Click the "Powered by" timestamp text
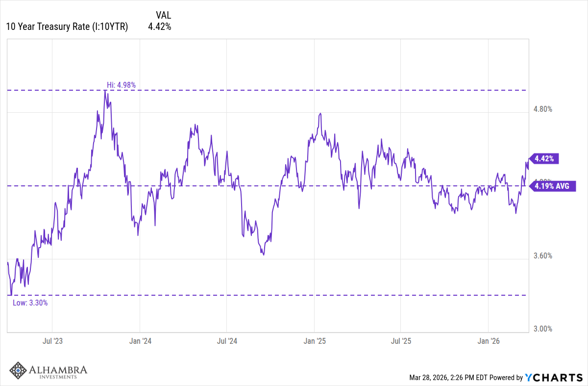Image resolution: width=588 pixels, height=386 pixels. pyautogui.click(x=466, y=378)
